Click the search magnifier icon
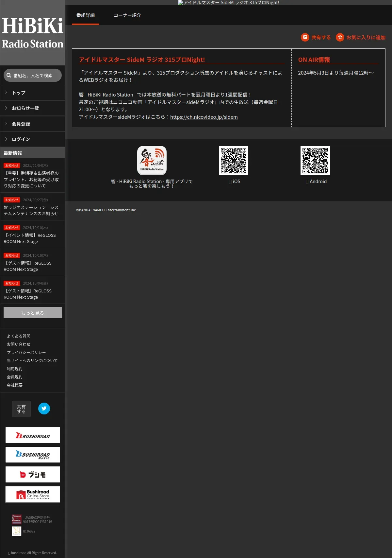This screenshot has width=392, height=558. (x=9, y=75)
